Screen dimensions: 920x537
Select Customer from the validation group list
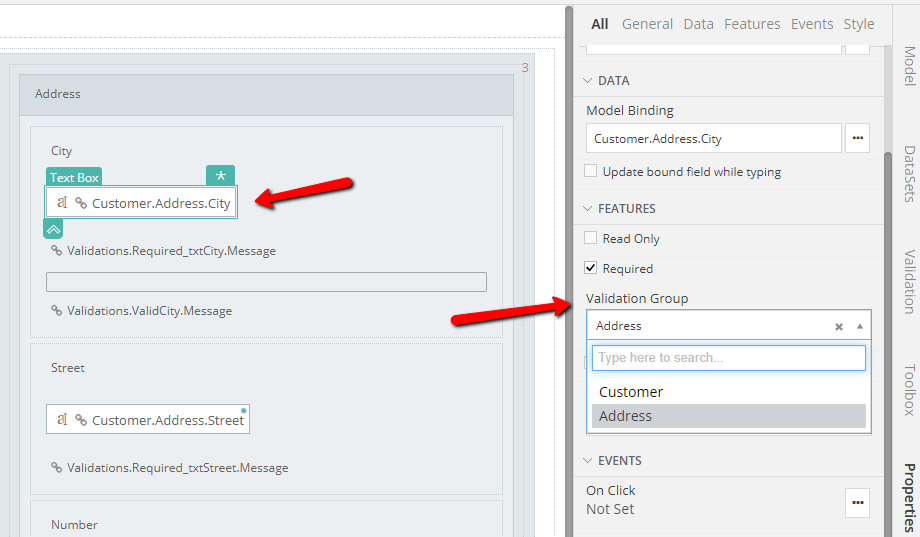631,392
